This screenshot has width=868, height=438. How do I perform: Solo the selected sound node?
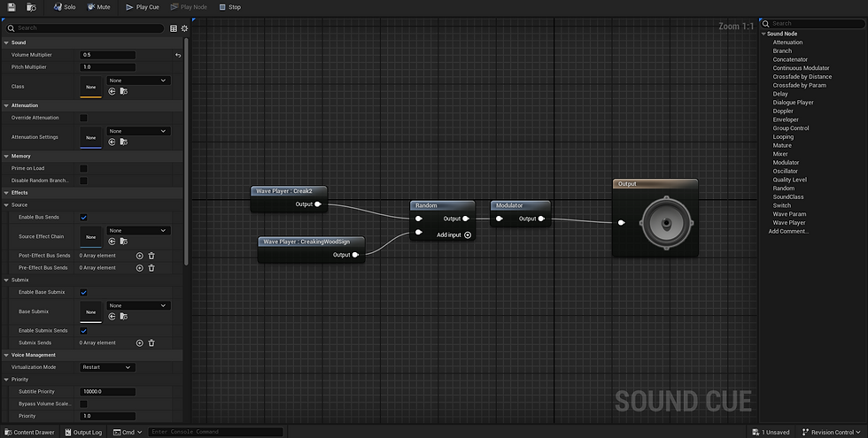coord(65,7)
